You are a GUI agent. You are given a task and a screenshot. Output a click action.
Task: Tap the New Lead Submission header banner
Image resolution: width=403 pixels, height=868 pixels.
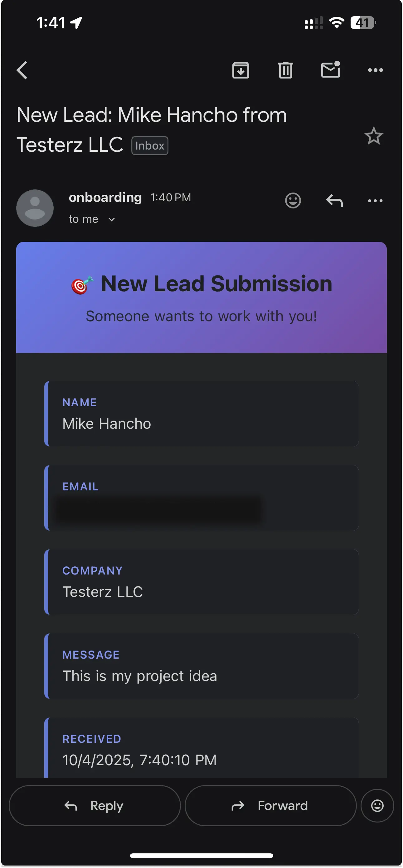tap(201, 297)
